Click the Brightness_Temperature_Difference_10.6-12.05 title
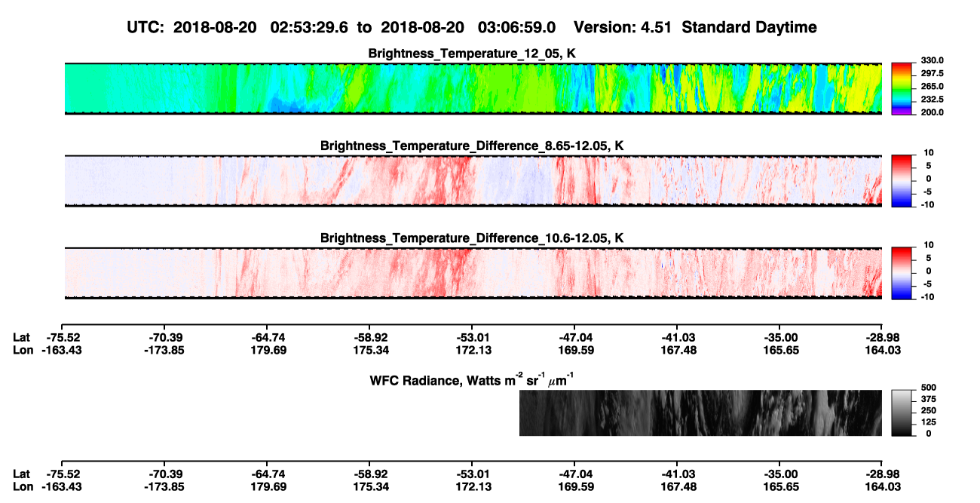Viewport: 980px width, 503px height. 472,238
